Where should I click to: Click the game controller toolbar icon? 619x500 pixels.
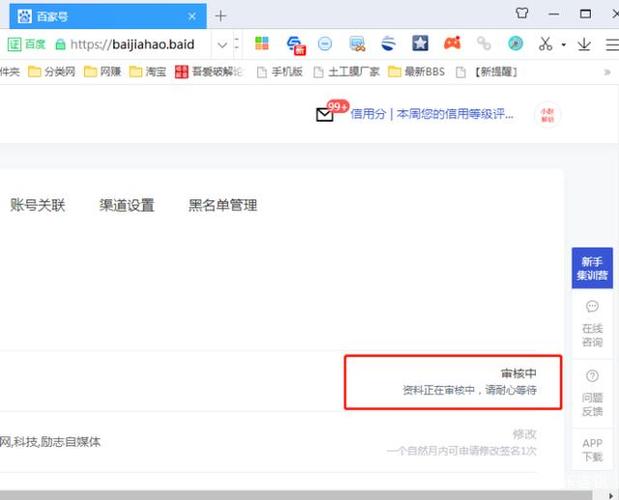point(452,44)
